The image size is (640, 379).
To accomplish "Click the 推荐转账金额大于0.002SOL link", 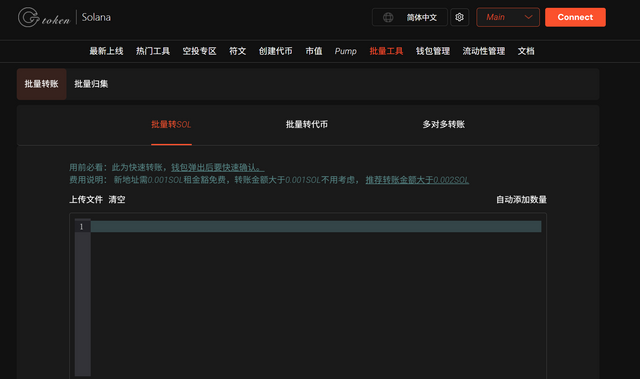I will pos(417,180).
